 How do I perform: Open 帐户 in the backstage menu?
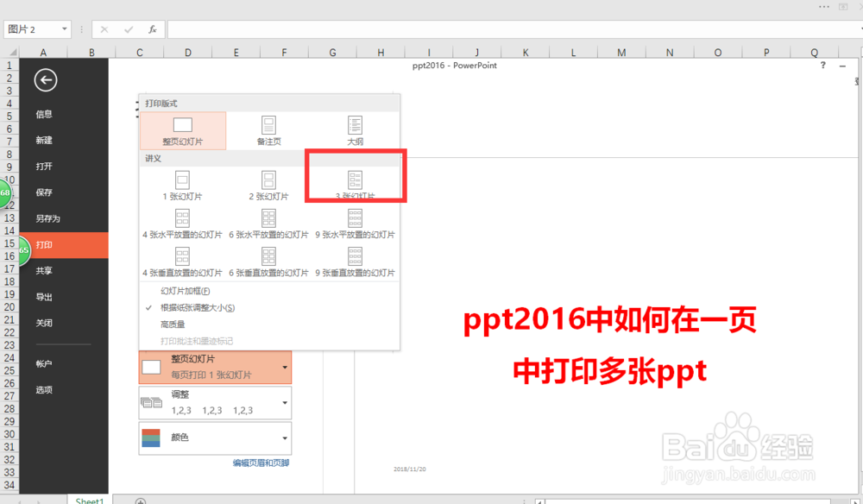44,363
